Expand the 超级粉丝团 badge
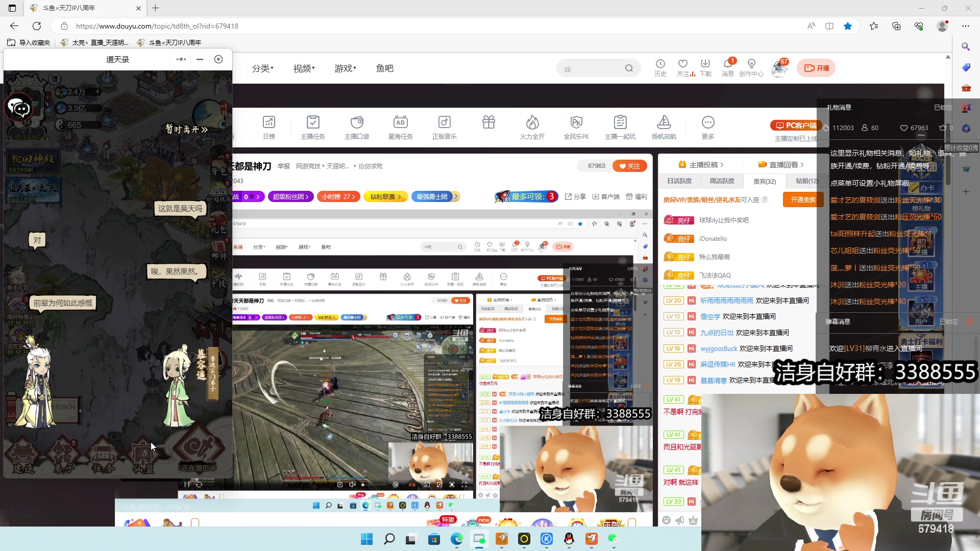The image size is (980, 551). click(x=291, y=196)
